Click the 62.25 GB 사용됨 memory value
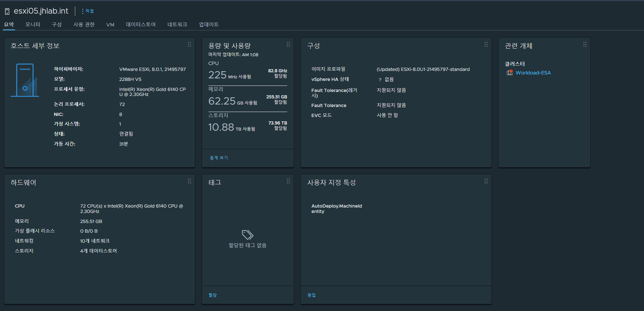The image size is (644, 311). 233,101
